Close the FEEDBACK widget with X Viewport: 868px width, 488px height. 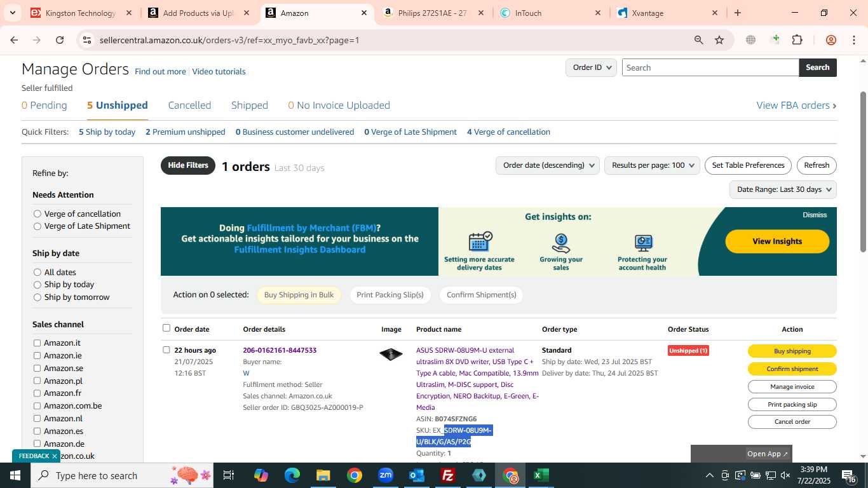(x=55, y=456)
